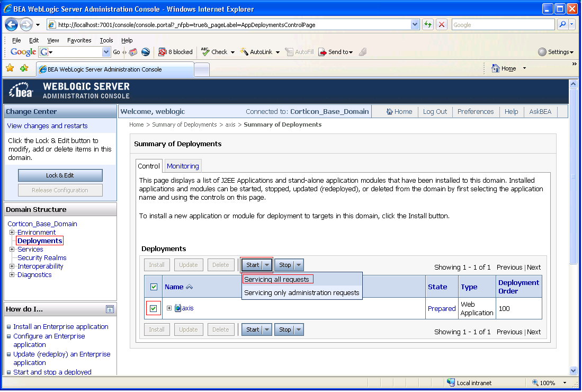
Task: Expand the Services tree node
Action: pos(12,250)
